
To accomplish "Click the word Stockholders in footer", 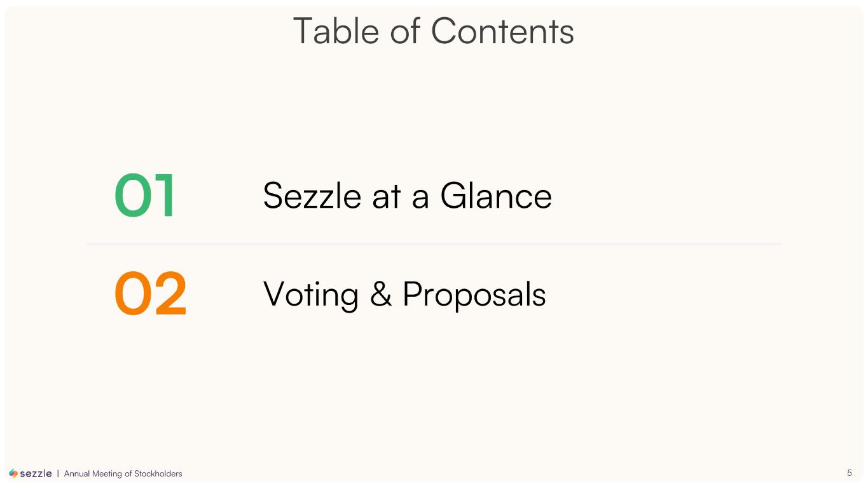I will tap(158, 473).
